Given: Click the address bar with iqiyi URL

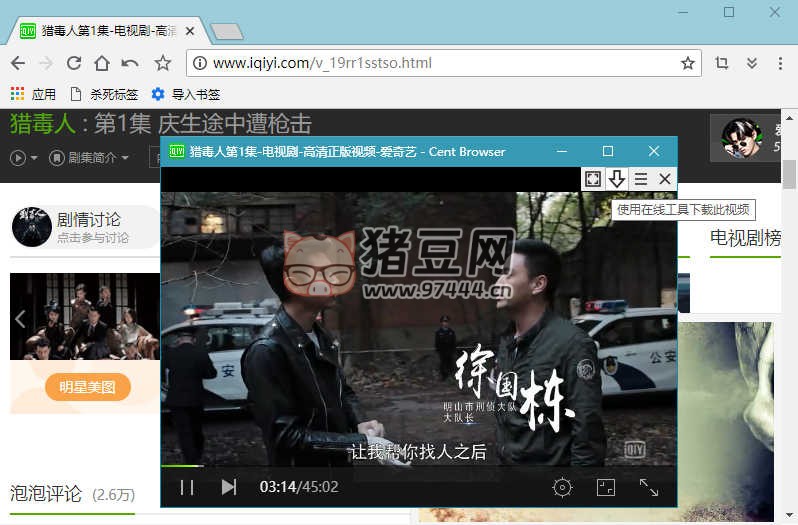Looking at the screenshot, I should point(430,63).
